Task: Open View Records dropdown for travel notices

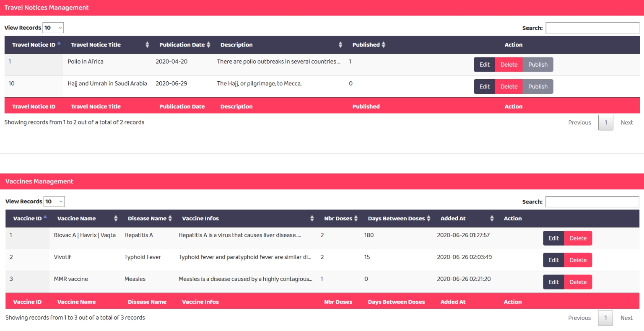Action: coord(53,28)
